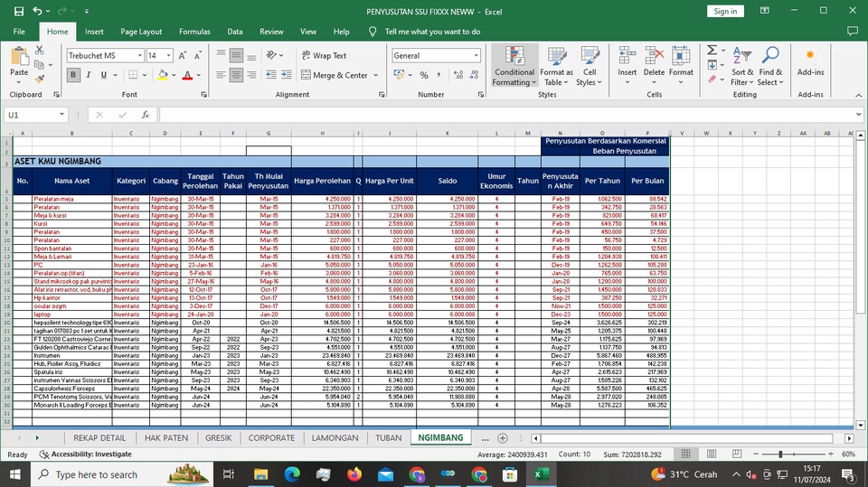Screen dimensions: 868x487
Task: Expand the General number format dropdown
Action: tap(476, 56)
